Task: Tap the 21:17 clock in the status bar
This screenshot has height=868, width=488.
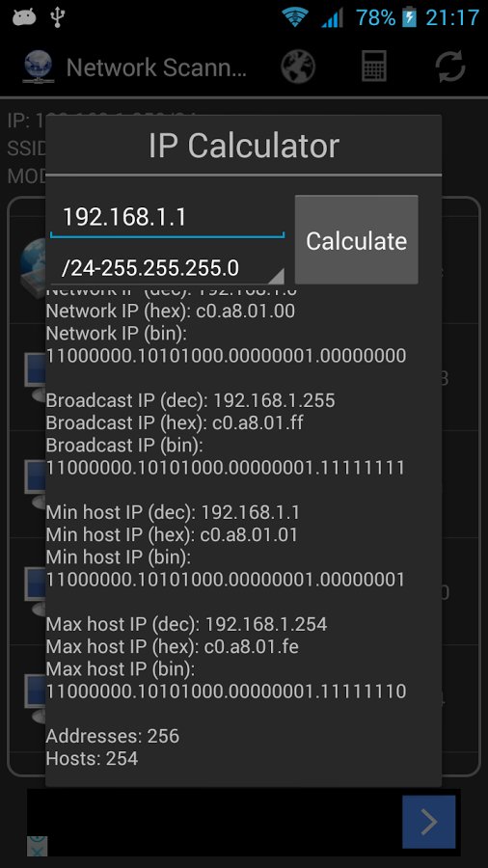Action: [x=452, y=17]
